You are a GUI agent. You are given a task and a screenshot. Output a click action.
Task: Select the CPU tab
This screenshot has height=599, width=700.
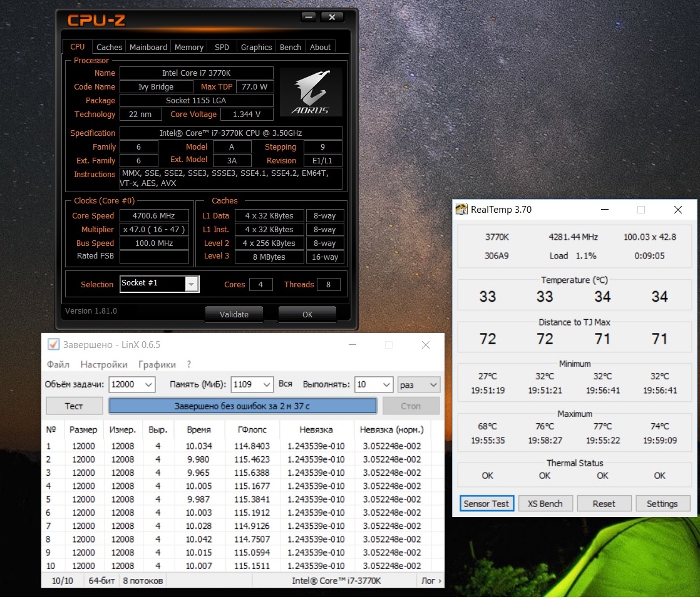[77, 47]
